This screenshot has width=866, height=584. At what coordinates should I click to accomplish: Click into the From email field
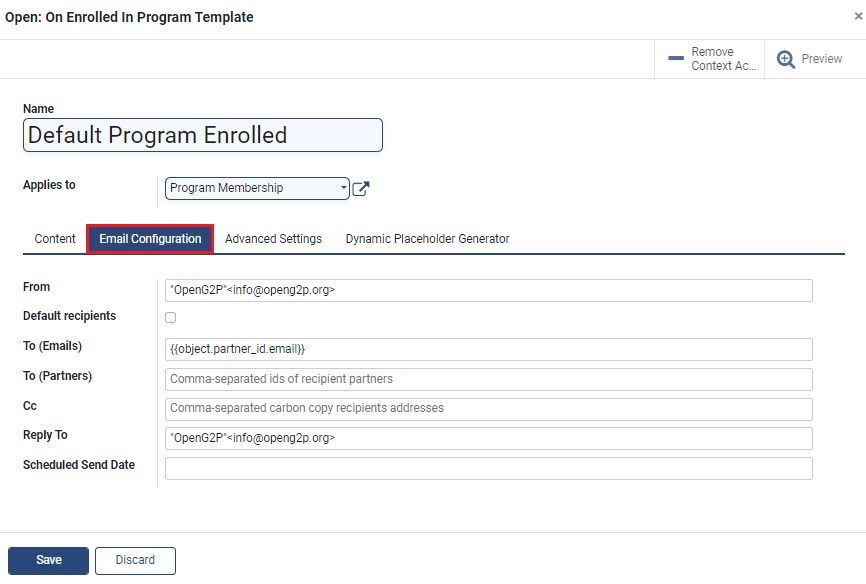489,291
